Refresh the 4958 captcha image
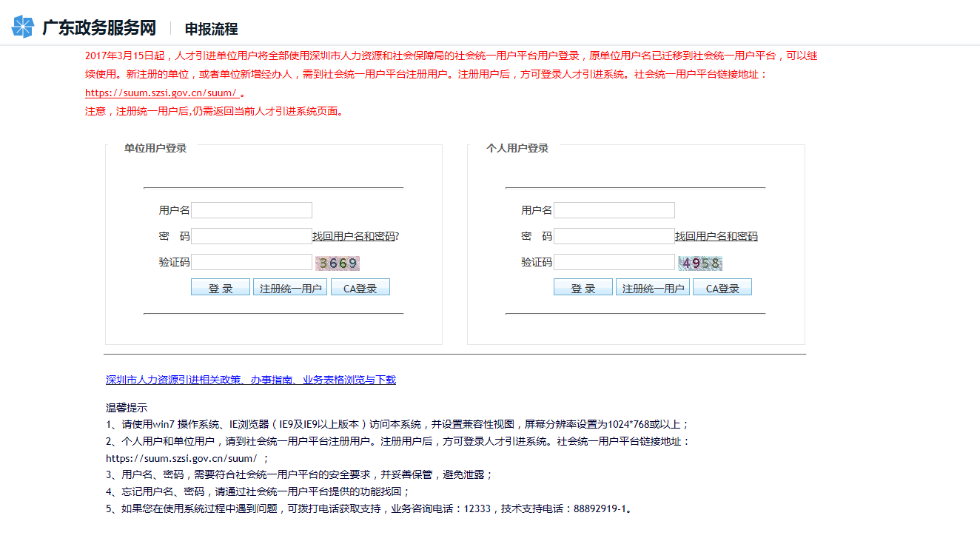The image size is (980, 544). [700, 263]
